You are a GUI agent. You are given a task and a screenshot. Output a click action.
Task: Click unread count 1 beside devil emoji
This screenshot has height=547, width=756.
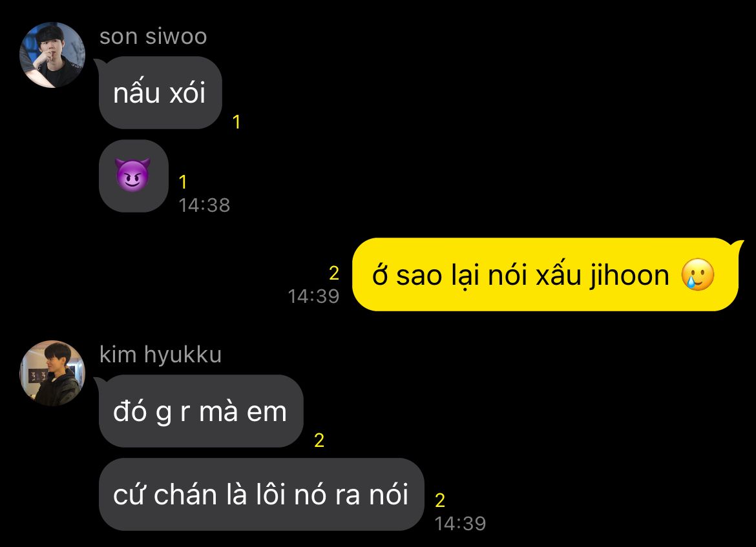coord(183,182)
